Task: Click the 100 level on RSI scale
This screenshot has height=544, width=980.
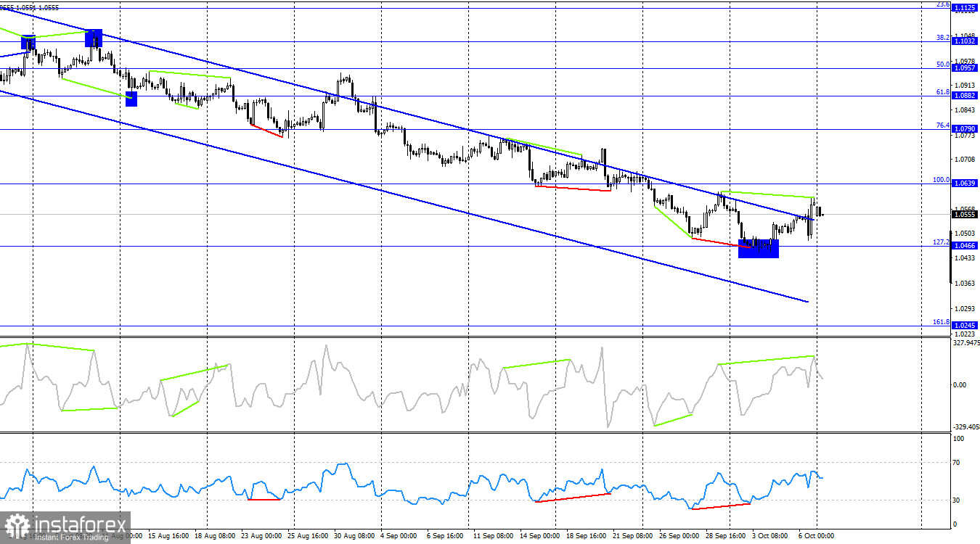Action: click(959, 439)
